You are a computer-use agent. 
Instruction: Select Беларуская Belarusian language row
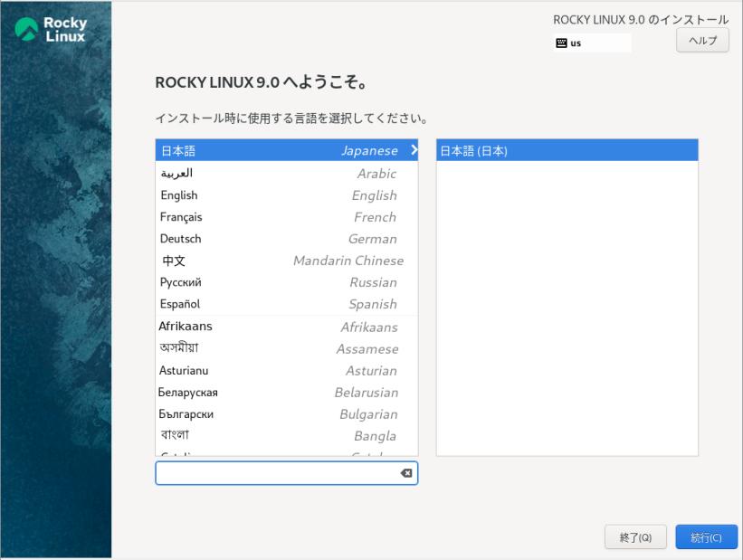click(x=286, y=393)
